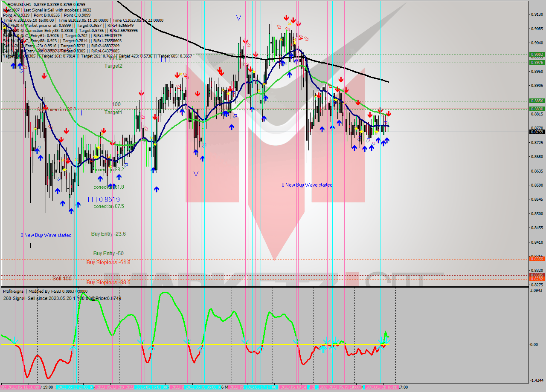Screen dimensions: 546x392
Task: Click the 0.8410 price axis label
Action: [x=537, y=242]
